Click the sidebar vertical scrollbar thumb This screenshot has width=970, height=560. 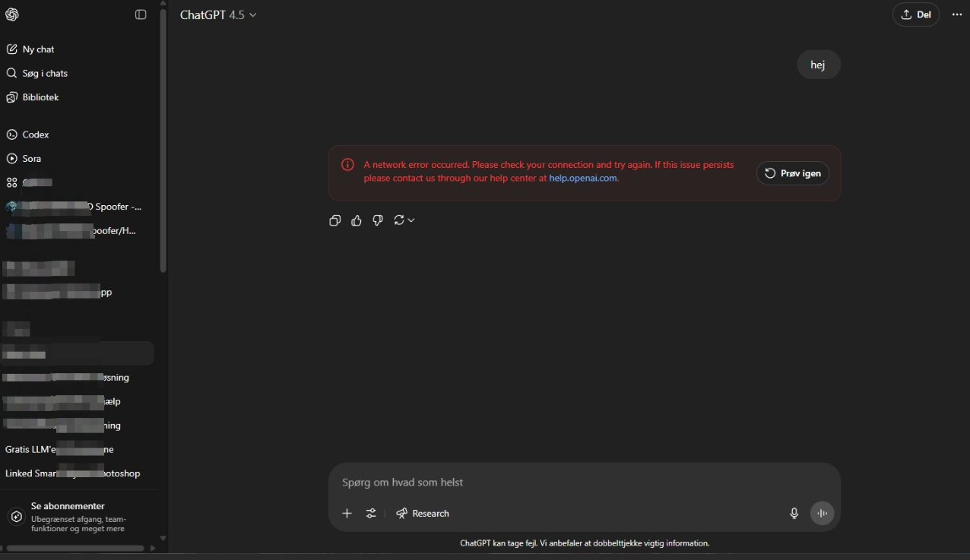tap(163, 141)
